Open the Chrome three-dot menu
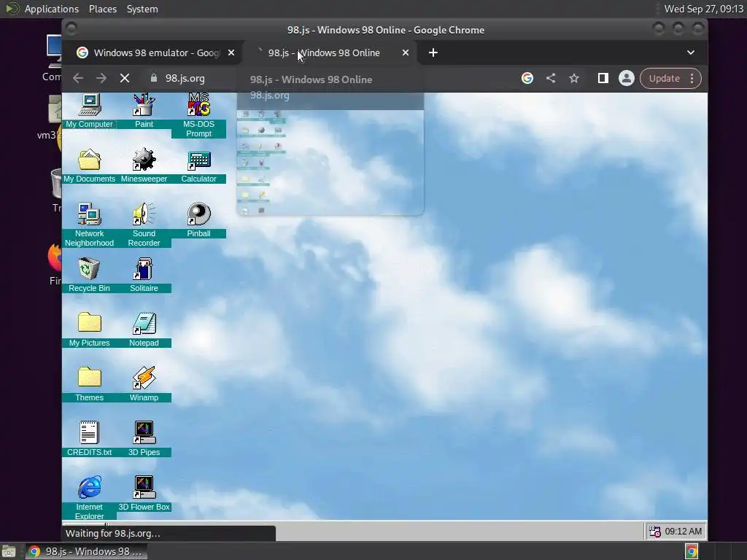The height and width of the screenshot is (560, 747). pos(692,78)
